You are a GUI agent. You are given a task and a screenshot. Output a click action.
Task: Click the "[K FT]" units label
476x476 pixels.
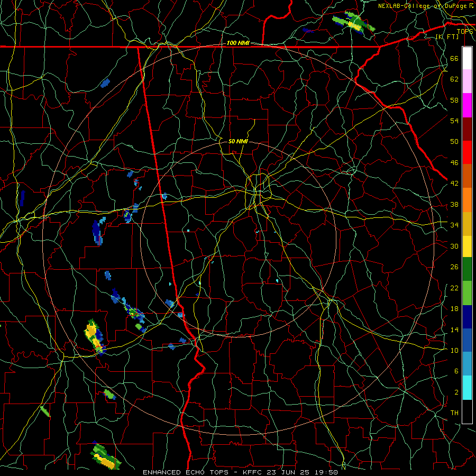pos(447,36)
